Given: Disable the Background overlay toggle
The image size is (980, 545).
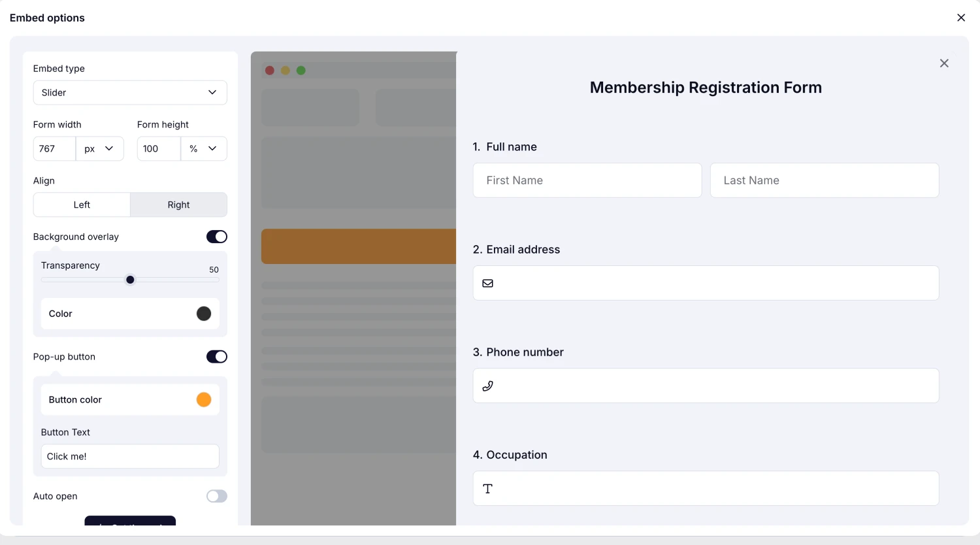Looking at the screenshot, I should click(x=216, y=237).
